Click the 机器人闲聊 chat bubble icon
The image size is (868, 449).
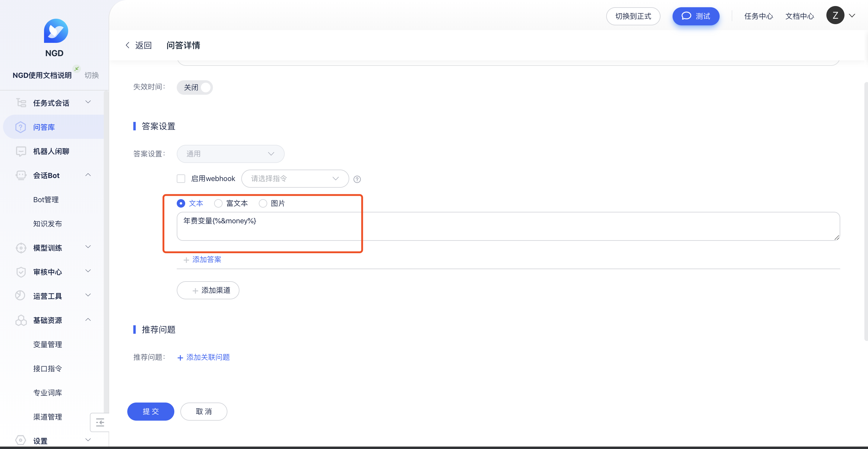tap(21, 151)
